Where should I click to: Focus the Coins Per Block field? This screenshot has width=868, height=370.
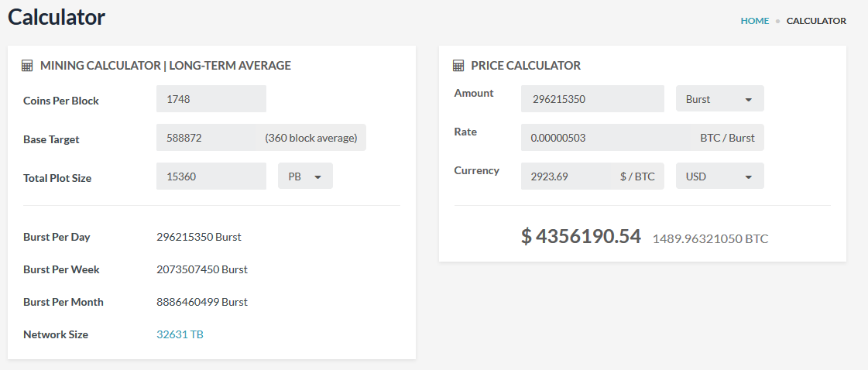pos(211,98)
